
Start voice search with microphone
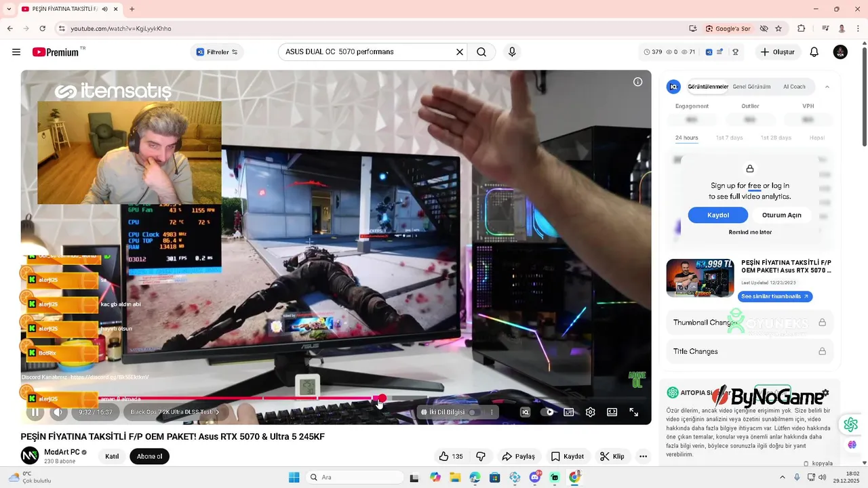512,52
